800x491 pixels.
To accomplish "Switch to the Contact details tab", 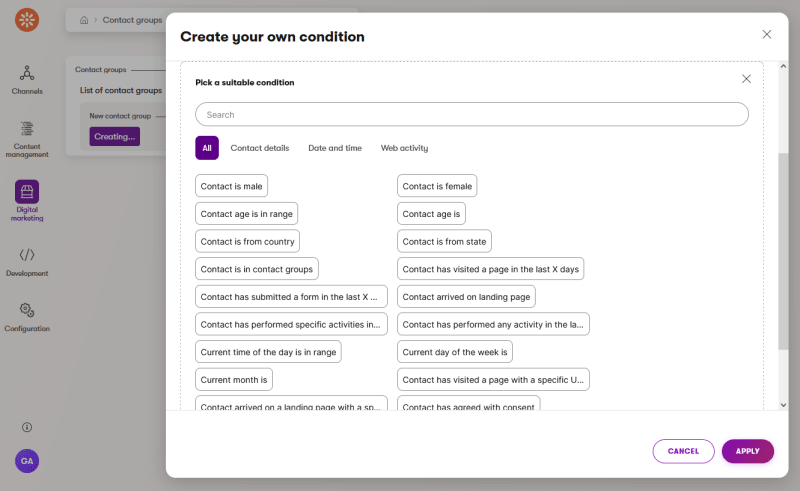I will [259, 148].
